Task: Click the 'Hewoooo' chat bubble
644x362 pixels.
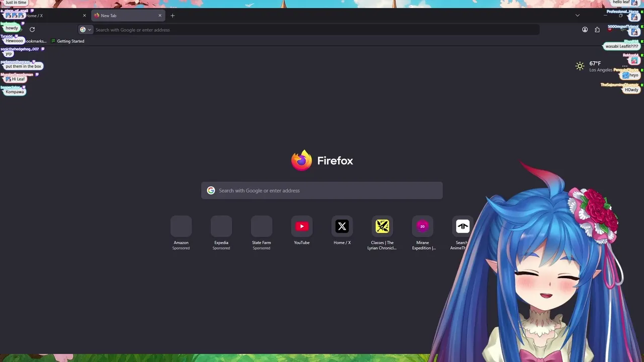Action: click(14, 41)
